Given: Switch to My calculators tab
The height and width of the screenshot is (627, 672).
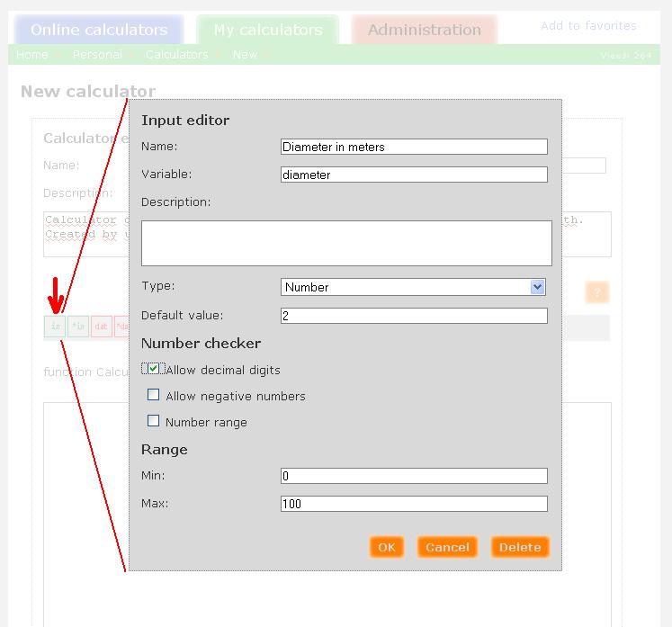Looking at the screenshot, I should [268, 30].
